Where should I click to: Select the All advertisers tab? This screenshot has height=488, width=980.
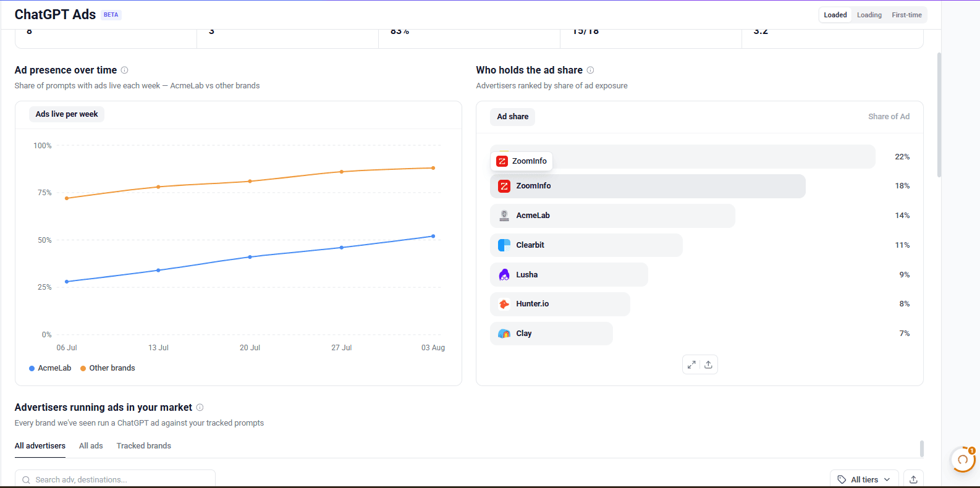[x=40, y=446]
